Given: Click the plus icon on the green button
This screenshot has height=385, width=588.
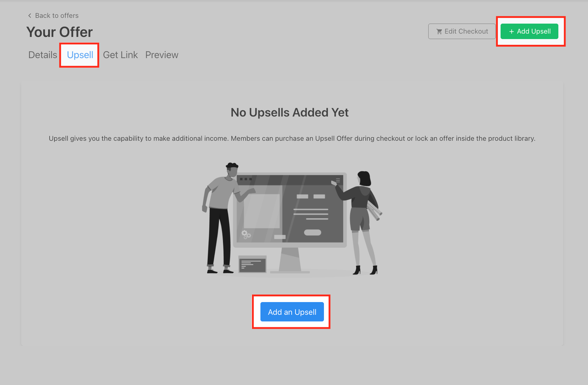Looking at the screenshot, I should 511,31.
